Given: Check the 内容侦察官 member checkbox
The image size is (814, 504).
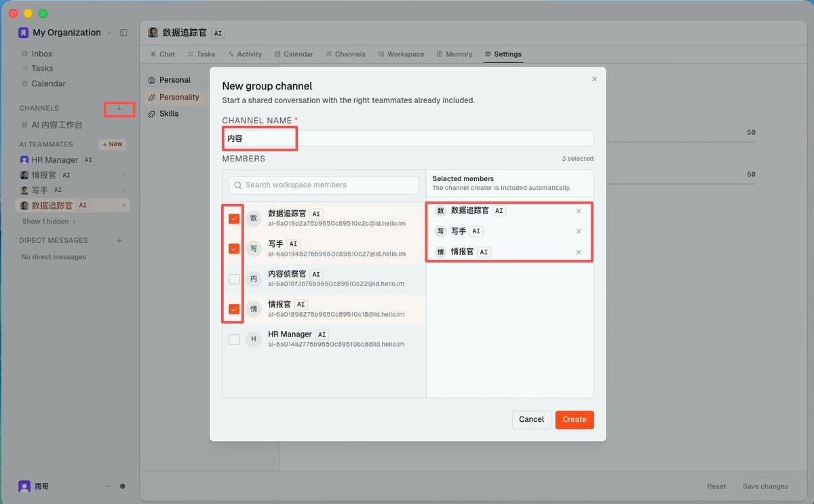Looking at the screenshot, I should [x=234, y=279].
